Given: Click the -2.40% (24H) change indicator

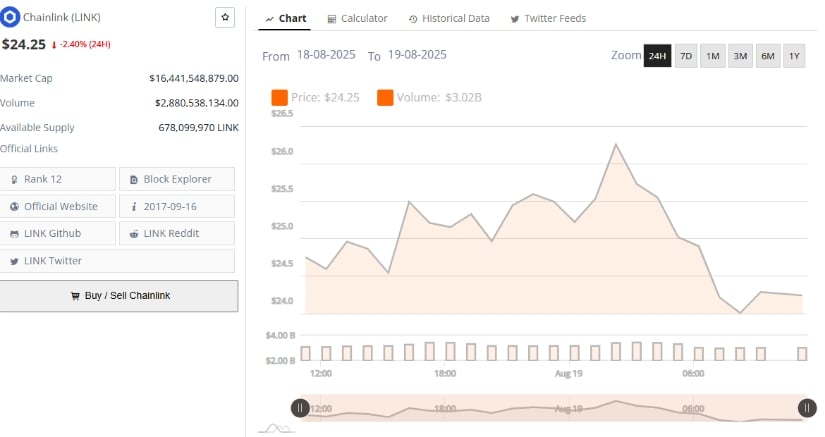Looking at the screenshot, I should [81, 45].
